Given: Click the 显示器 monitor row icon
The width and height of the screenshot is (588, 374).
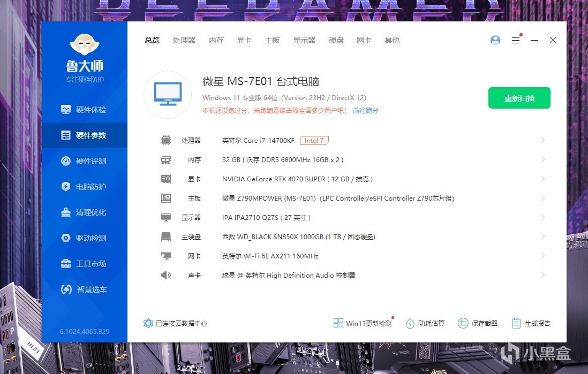Looking at the screenshot, I should pos(166,218).
